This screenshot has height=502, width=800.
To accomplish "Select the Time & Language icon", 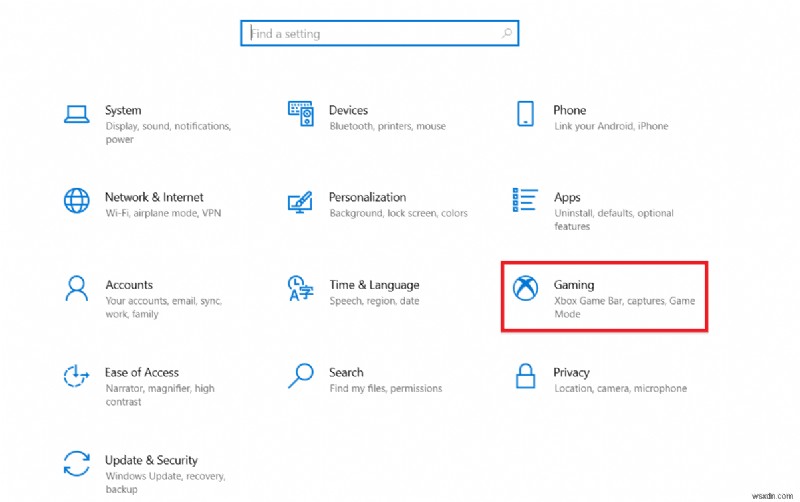I will click(x=301, y=288).
